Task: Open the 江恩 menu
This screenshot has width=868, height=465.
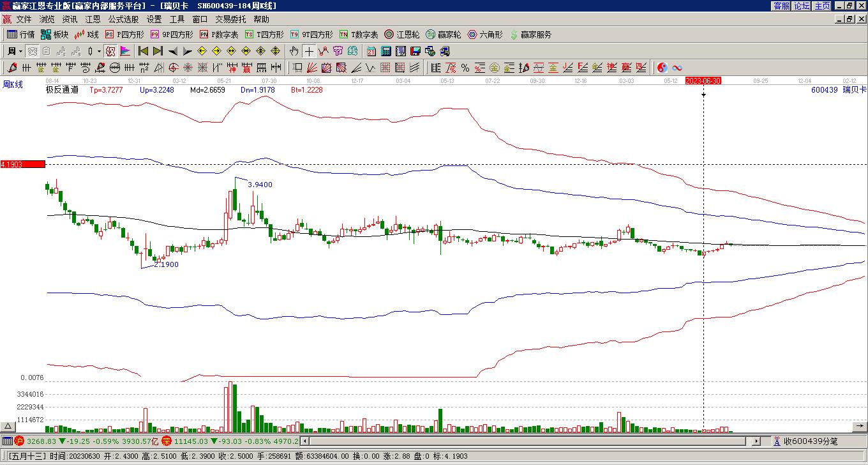Action: click(93, 20)
